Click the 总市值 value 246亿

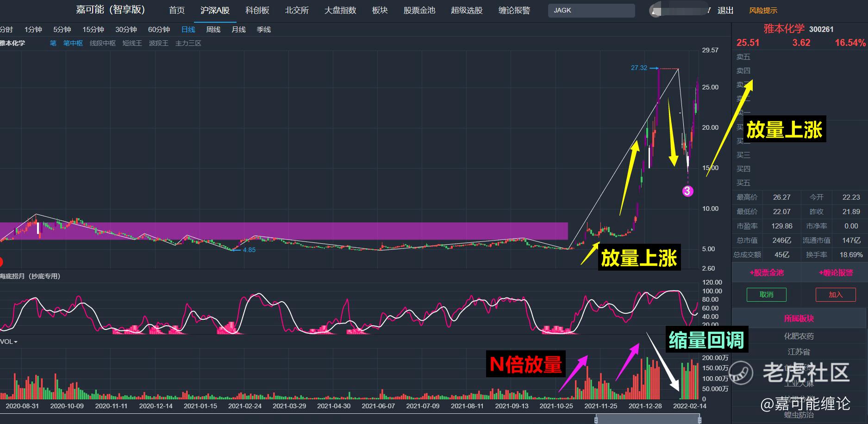782,240
